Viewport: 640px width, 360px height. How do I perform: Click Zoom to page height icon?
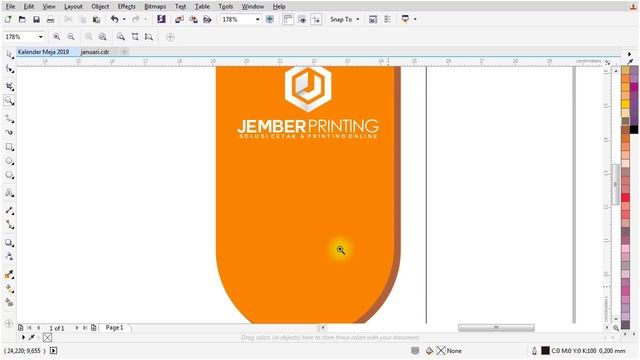click(149, 37)
